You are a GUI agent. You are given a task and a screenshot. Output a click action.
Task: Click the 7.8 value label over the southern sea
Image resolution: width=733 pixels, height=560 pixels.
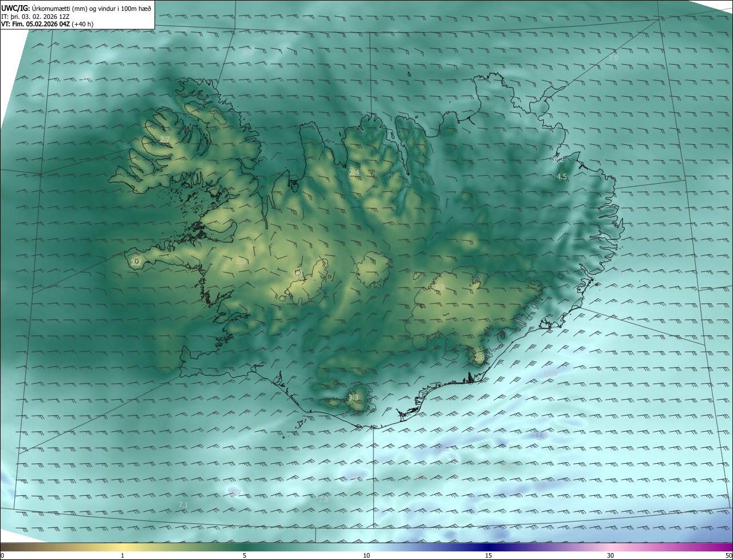point(324,500)
